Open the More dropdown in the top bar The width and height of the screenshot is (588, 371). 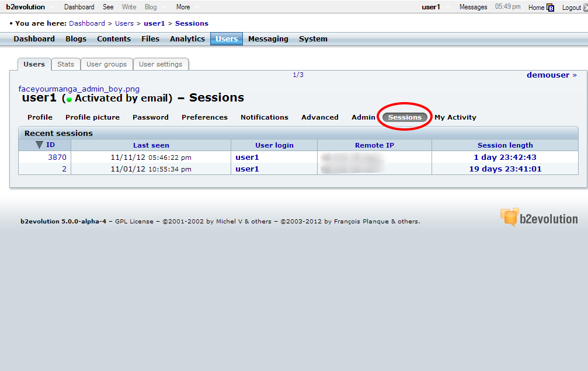click(183, 7)
